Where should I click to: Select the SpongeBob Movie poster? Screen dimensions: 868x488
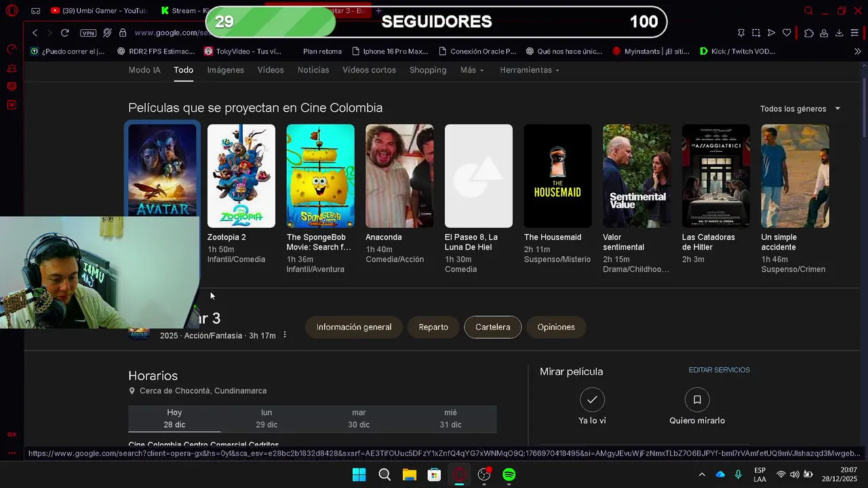point(320,176)
